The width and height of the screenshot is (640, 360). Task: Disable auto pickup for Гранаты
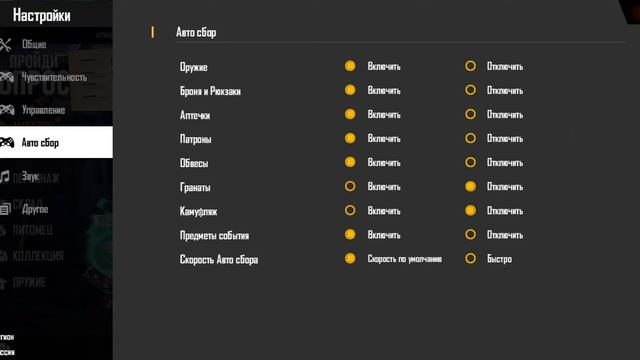[470, 187]
